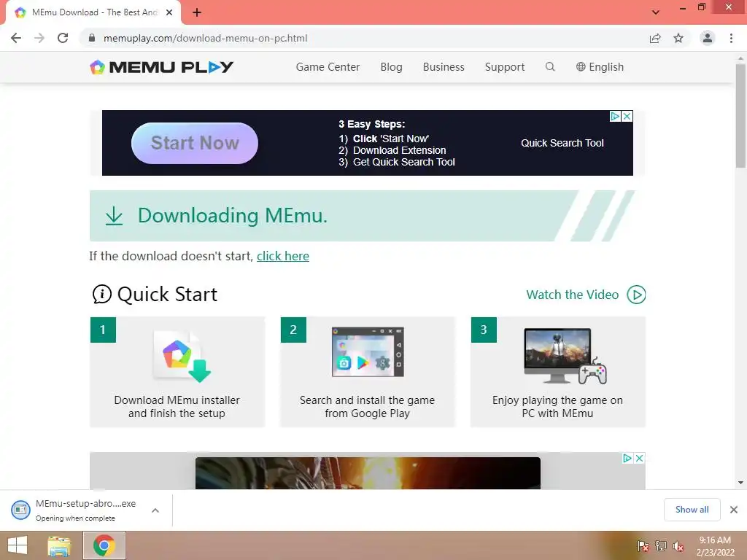Image resolution: width=747 pixels, height=560 pixels.
Task: Open the Support menu item
Action: 505,66
